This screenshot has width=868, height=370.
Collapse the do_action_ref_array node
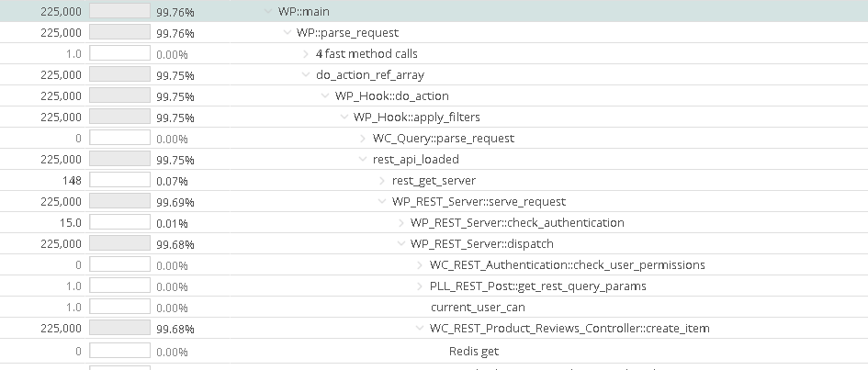306,74
